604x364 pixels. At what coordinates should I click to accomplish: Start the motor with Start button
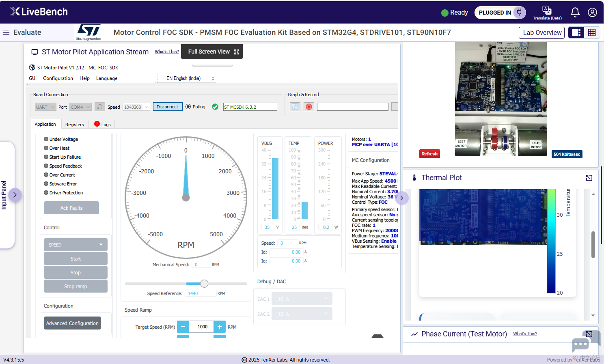(x=75, y=258)
